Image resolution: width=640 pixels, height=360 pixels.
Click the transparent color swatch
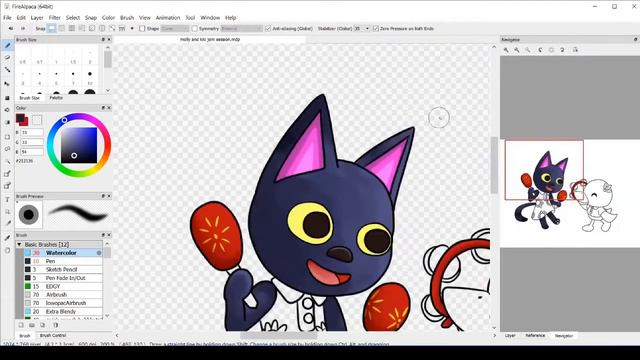click(x=37, y=120)
